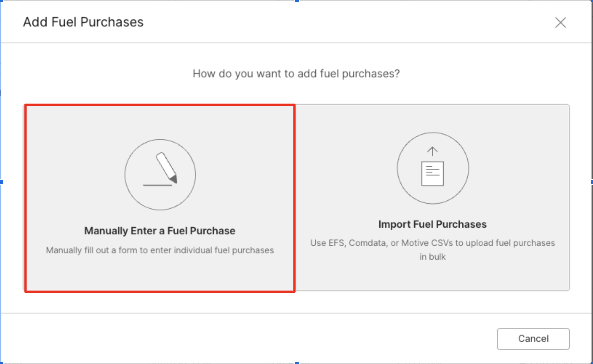This screenshot has width=593, height=364.
Task: Click the pencil tip in the circle
Action: tap(174, 179)
